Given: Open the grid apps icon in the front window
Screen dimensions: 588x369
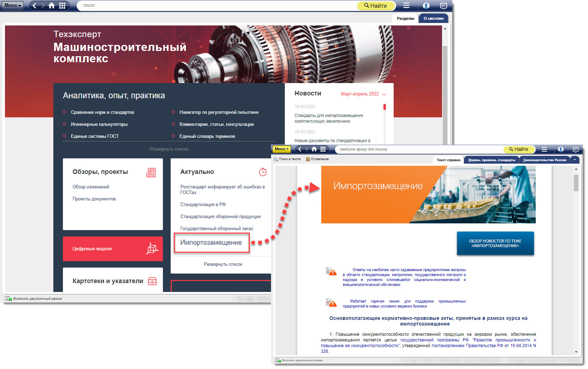Looking at the screenshot, I should 323,149.
